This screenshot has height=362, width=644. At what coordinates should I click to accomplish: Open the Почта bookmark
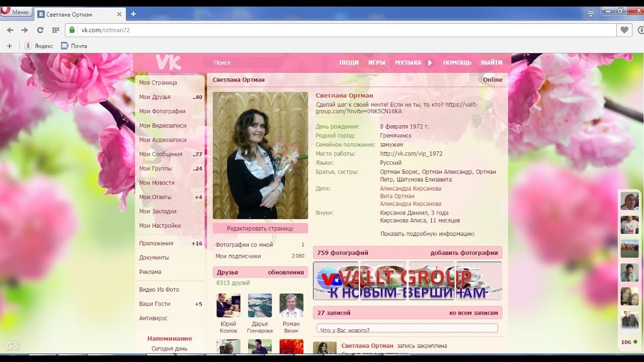(x=74, y=46)
